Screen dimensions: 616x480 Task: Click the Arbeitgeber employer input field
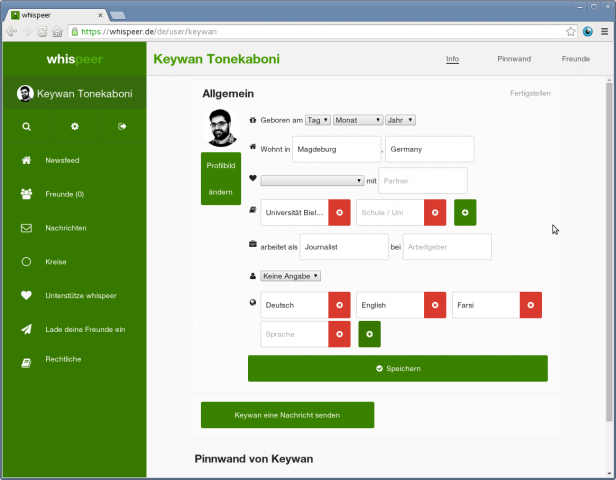[x=447, y=247]
